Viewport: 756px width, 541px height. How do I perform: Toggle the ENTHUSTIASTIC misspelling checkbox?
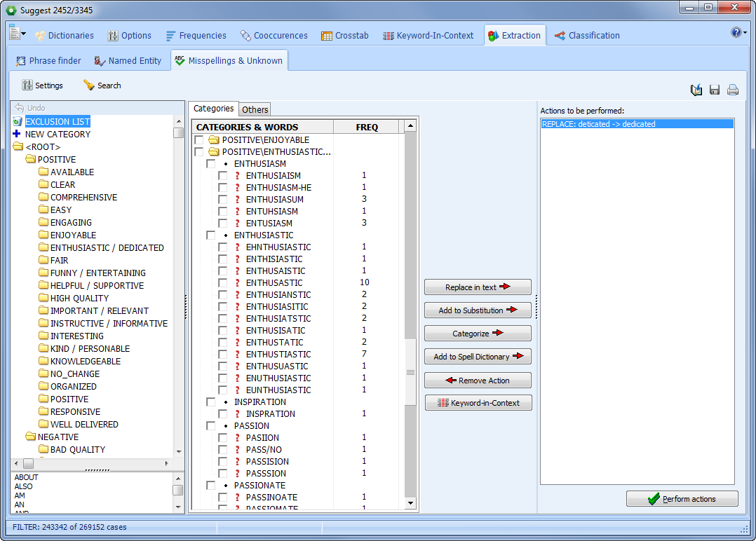(x=223, y=355)
